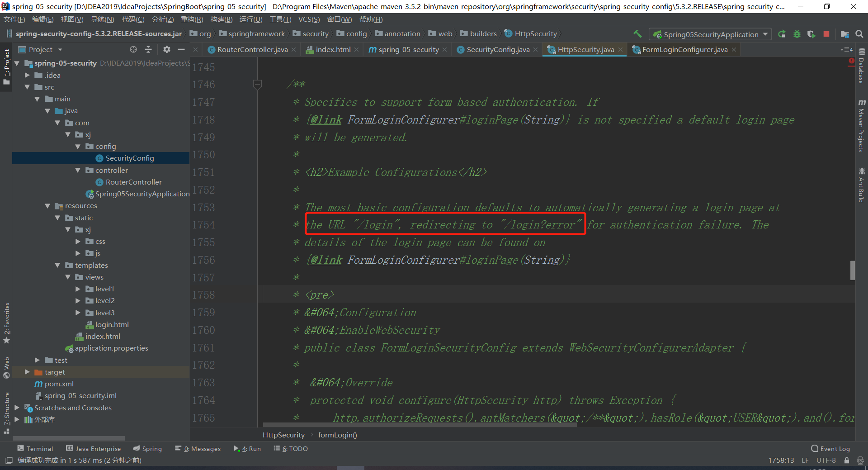This screenshot has height=470, width=868.
Task: Click the Build project hammer icon
Action: tap(637, 34)
